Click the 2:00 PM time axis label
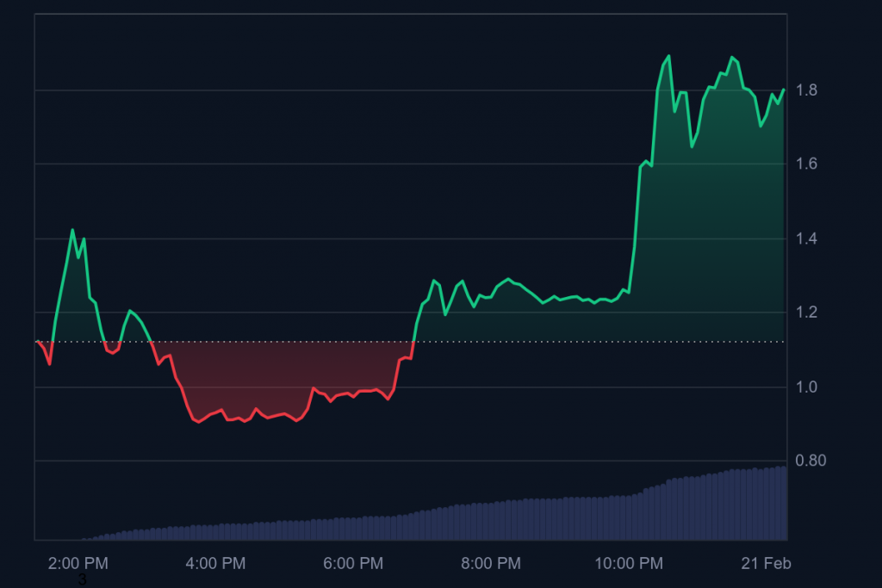This screenshot has width=882, height=588. point(78,563)
